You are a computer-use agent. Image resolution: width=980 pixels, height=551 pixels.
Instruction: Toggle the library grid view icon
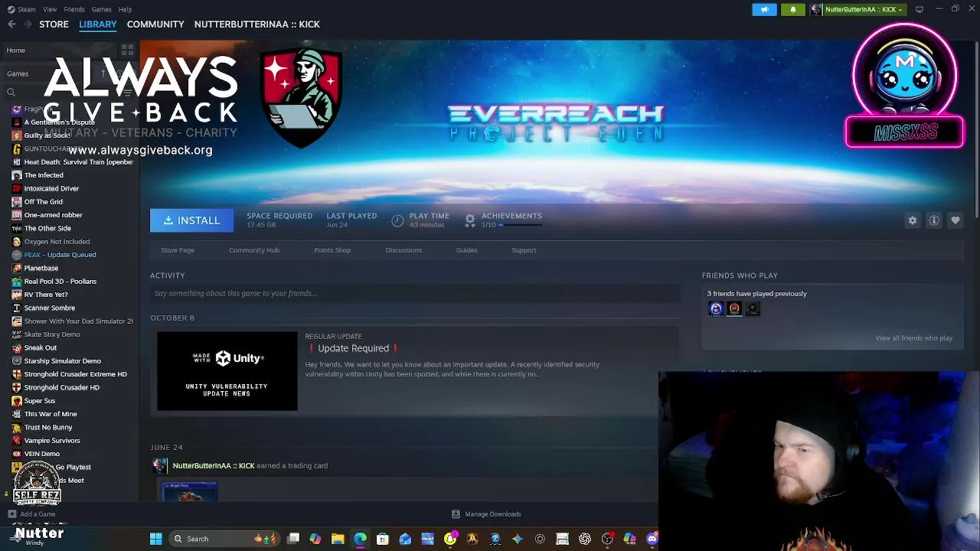pos(127,50)
